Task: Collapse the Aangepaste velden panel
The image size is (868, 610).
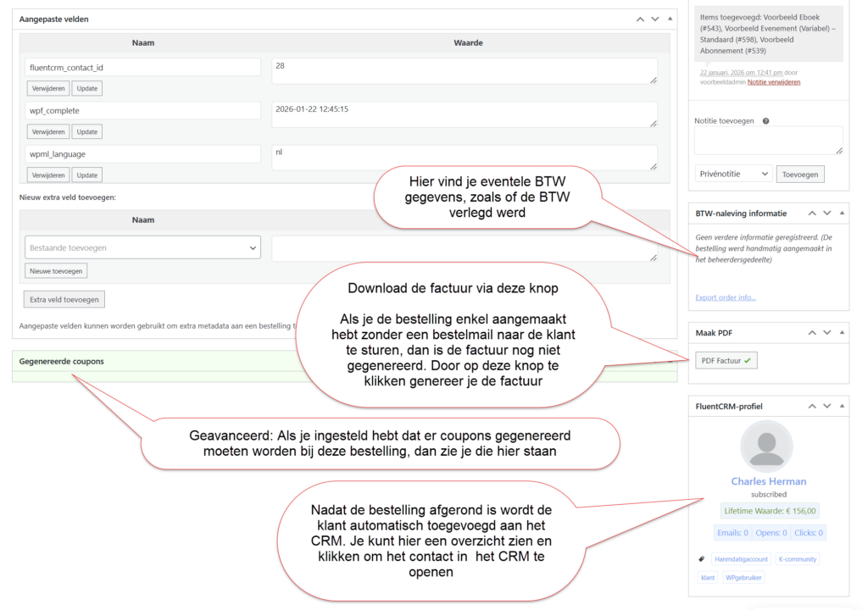Action: [670, 19]
